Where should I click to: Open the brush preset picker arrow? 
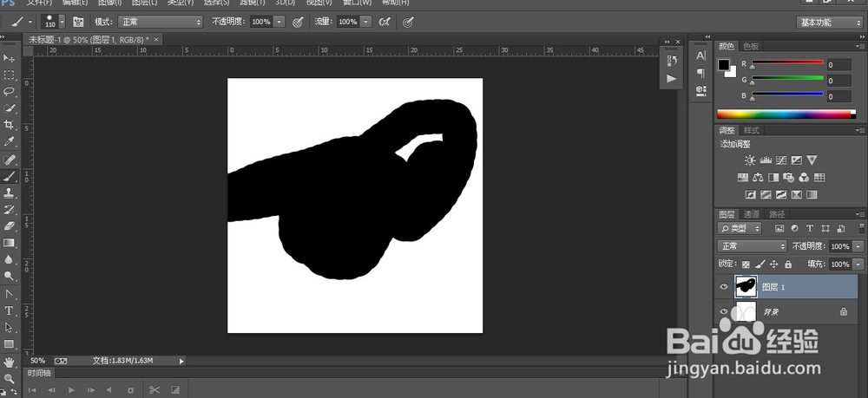pos(62,22)
